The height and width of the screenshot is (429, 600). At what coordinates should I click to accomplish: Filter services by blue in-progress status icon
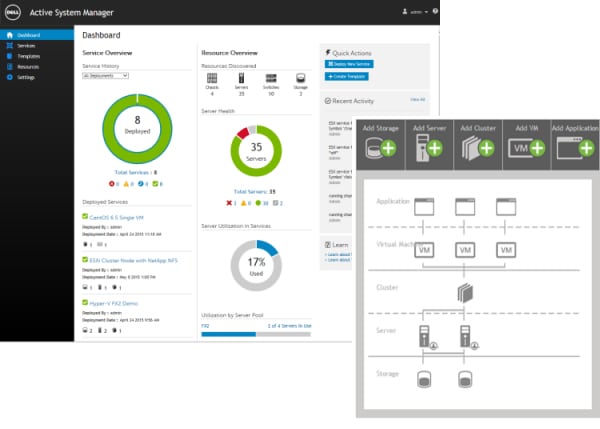(143, 184)
